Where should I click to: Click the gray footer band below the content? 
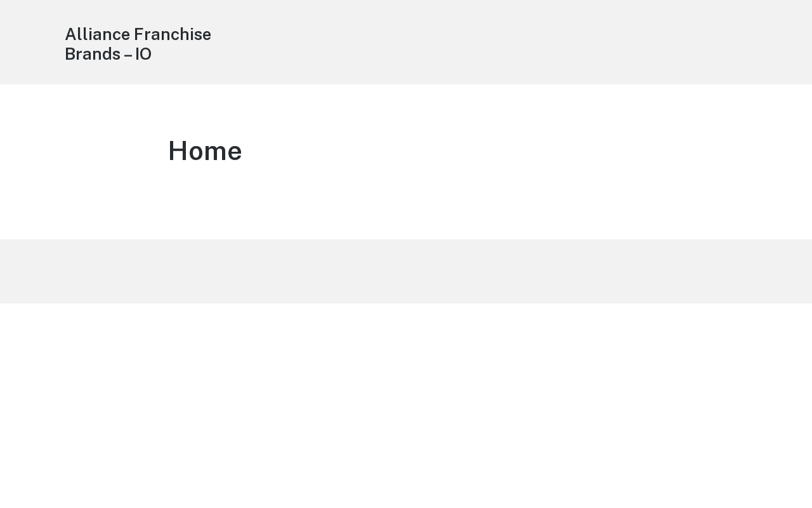click(406, 271)
